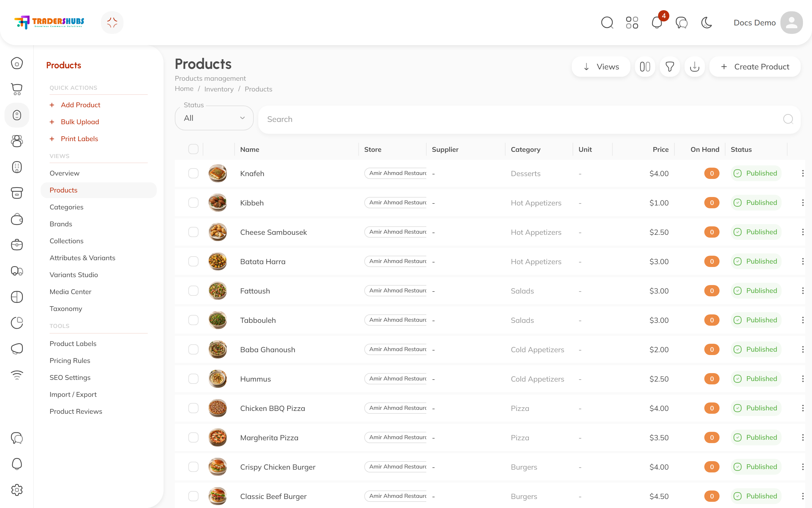The width and height of the screenshot is (812, 508).
Task: Open row actions menu for Chicken BBQ Pizza
Action: tap(803, 408)
